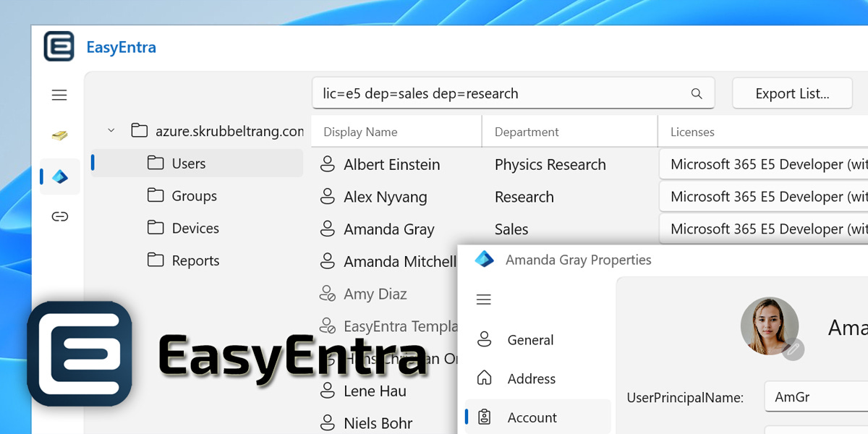Switch to the Account tab in Properties
The width and height of the screenshot is (868, 434).
click(x=537, y=417)
